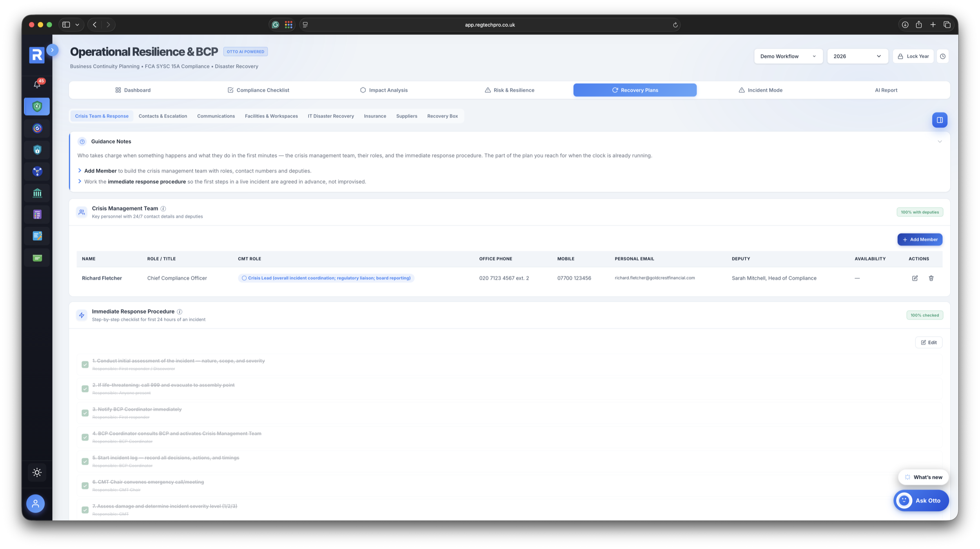980x549 pixels.
Task: Open the Grammarly extension icon
Action: 276,25
